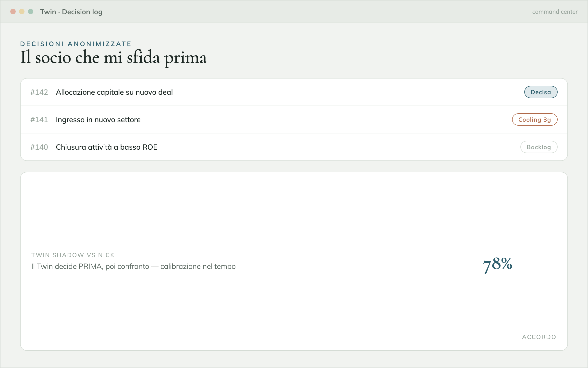The image size is (588, 368).
Task: Open decision "Chiusura attività a basso ROE"
Action: (x=294, y=147)
